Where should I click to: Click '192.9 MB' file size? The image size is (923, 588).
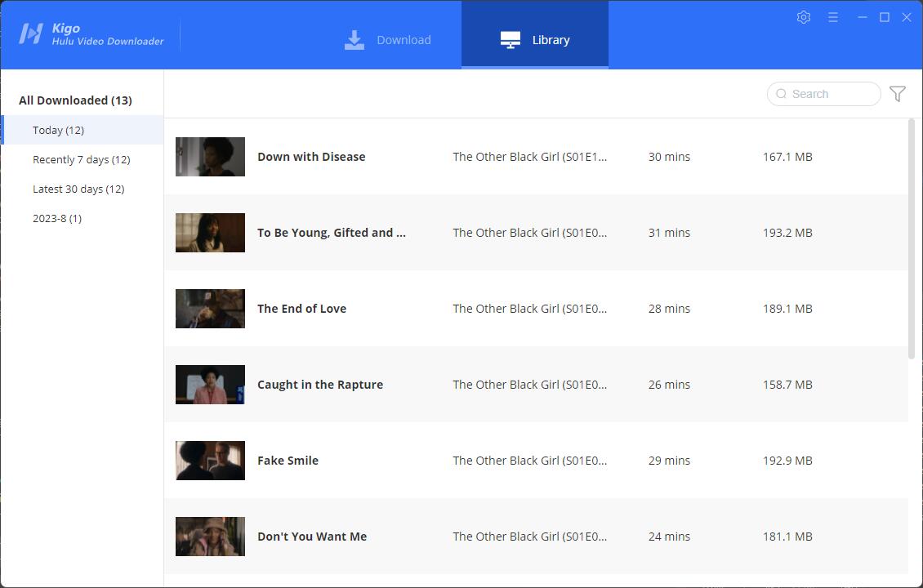tap(787, 461)
